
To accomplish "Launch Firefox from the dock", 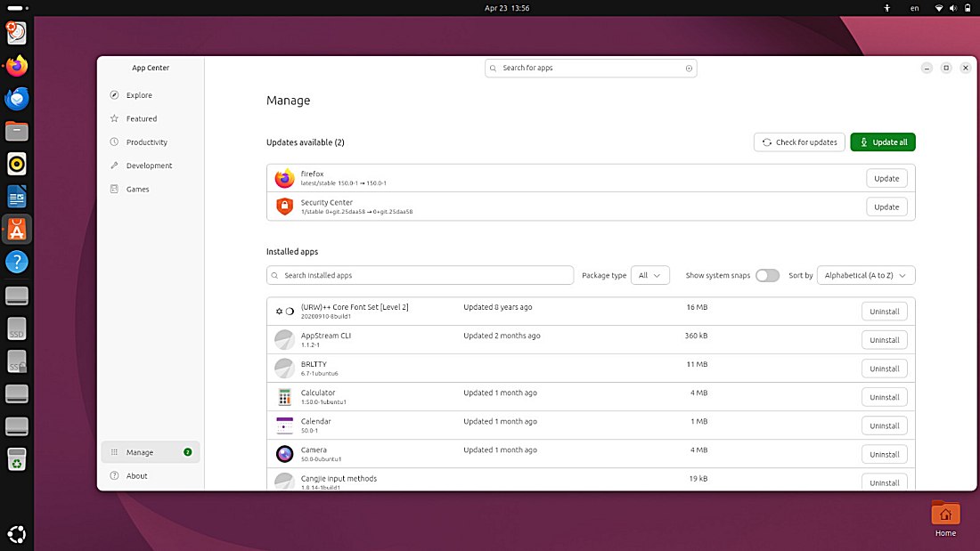I will (16, 66).
